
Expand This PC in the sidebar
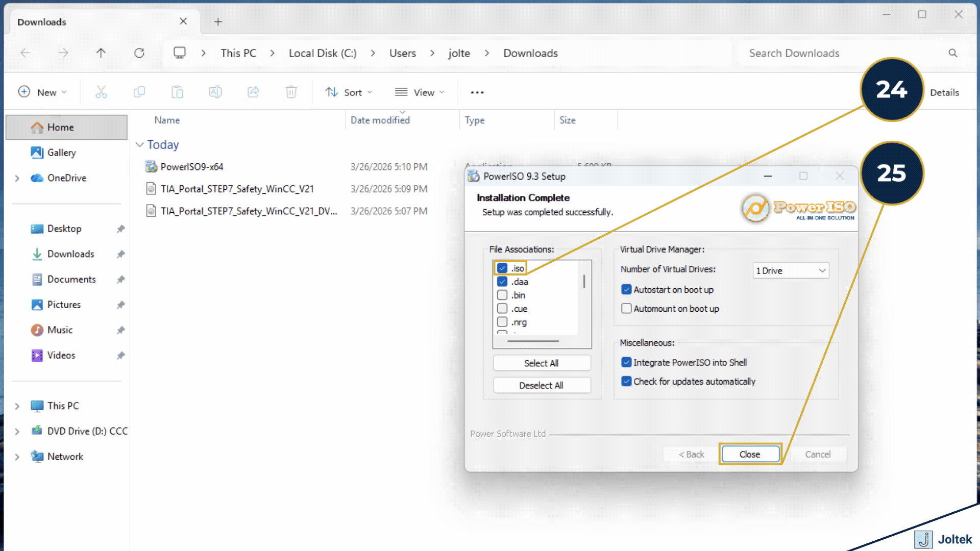click(x=16, y=406)
